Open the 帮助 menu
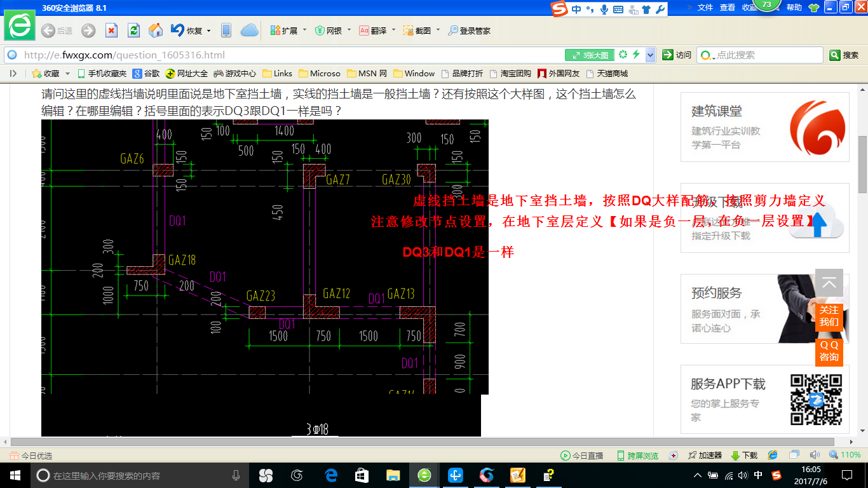The image size is (868, 488). tap(794, 8)
